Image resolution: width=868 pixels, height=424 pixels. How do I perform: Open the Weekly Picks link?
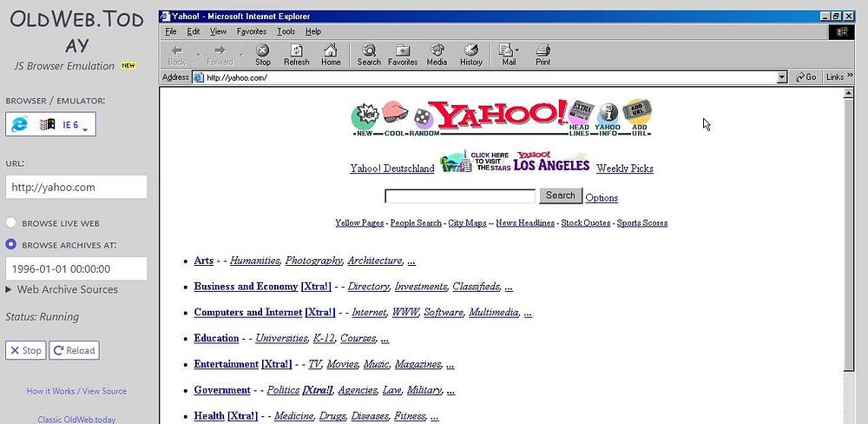[x=624, y=169]
